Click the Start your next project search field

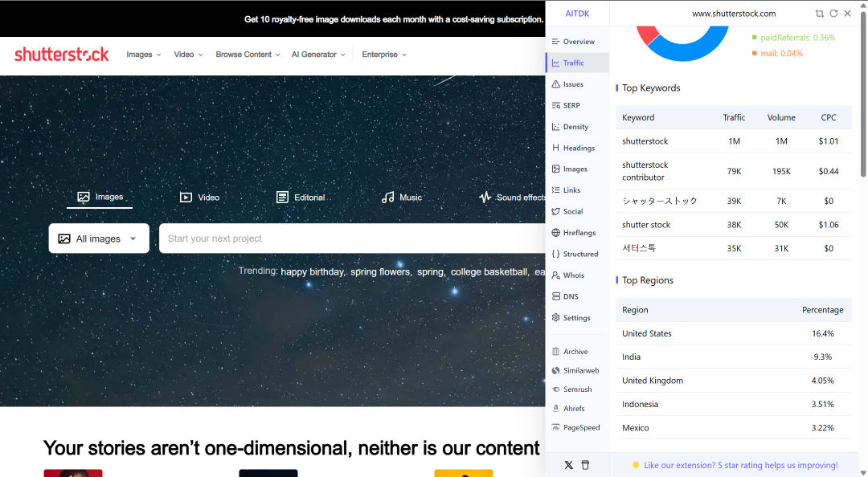(x=352, y=238)
